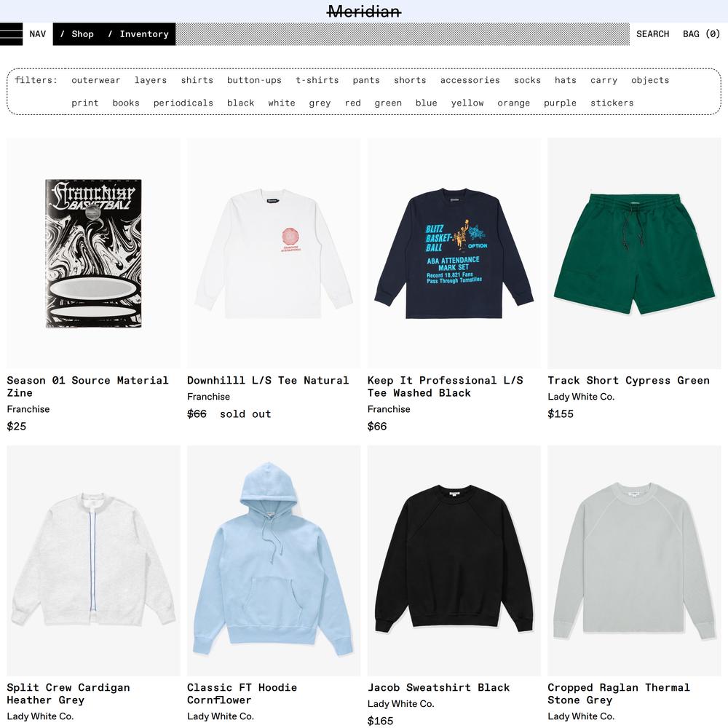The height and width of the screenshot is (728, 728).
Task: Open Jacob Sweatshirt Black product link
Action: [438, 688]
